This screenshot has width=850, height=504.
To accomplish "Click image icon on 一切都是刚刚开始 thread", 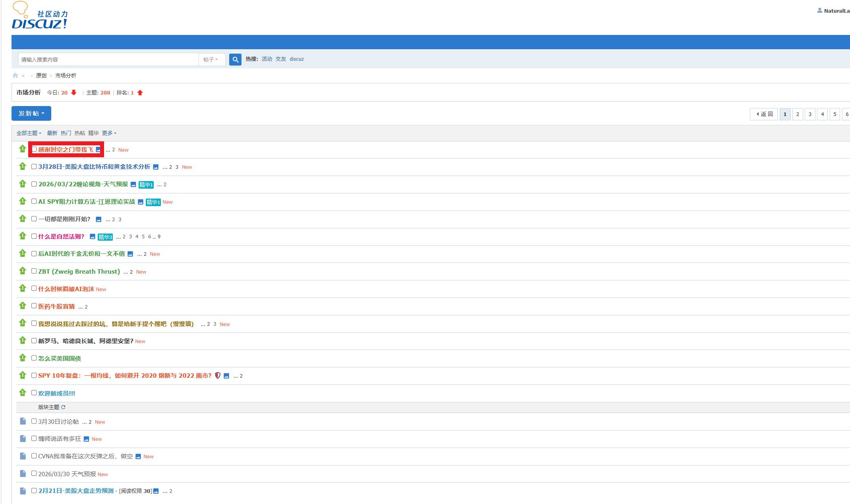I will coord(99,220).
